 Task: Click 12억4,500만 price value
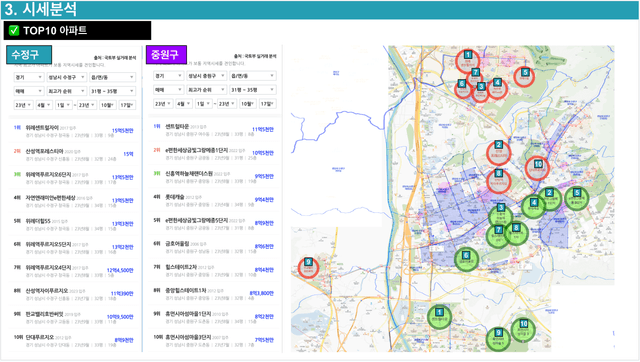[x=120, y=270]
